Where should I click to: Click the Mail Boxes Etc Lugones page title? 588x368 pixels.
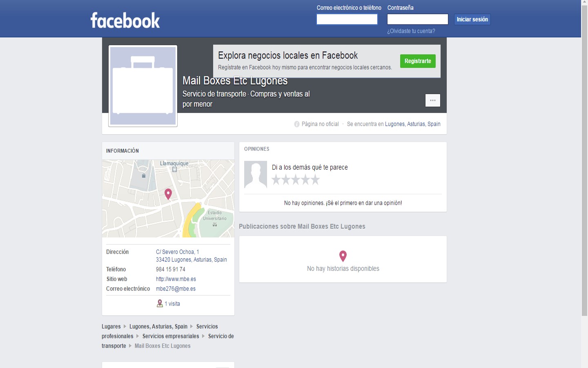point(235,81)
